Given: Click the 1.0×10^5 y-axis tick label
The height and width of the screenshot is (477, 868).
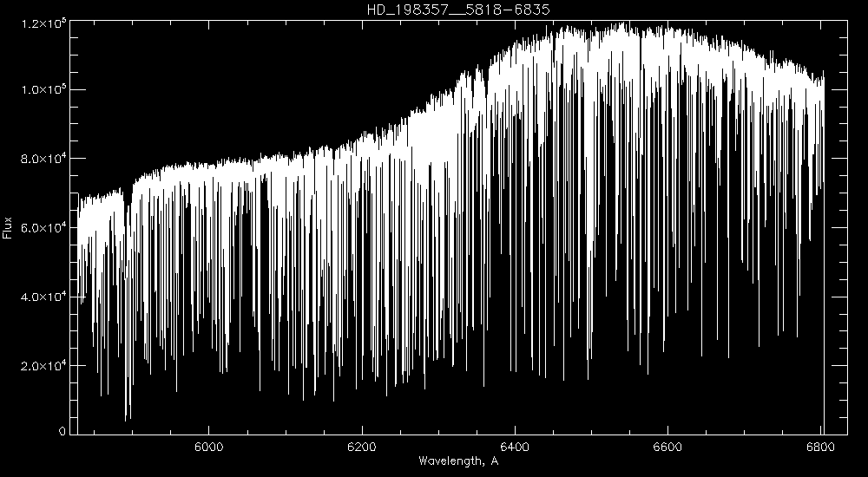Looking at the screenshot, I should coord(43,90).
